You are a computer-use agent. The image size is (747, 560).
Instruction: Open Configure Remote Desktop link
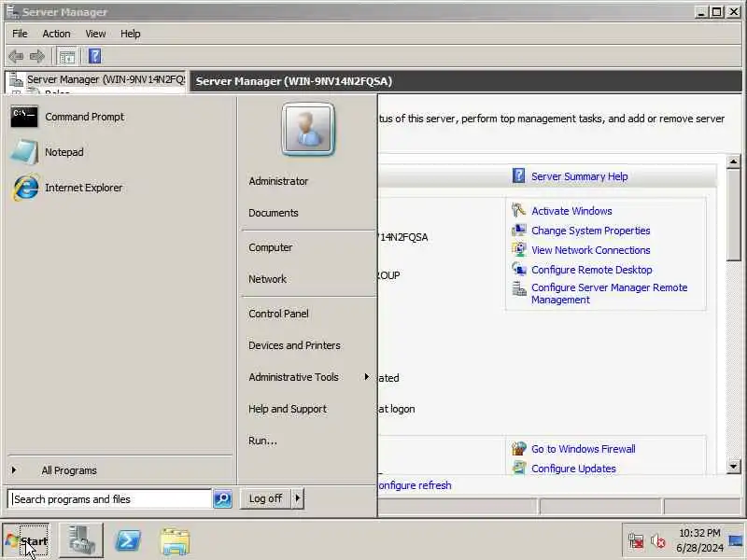coord(592,270)
